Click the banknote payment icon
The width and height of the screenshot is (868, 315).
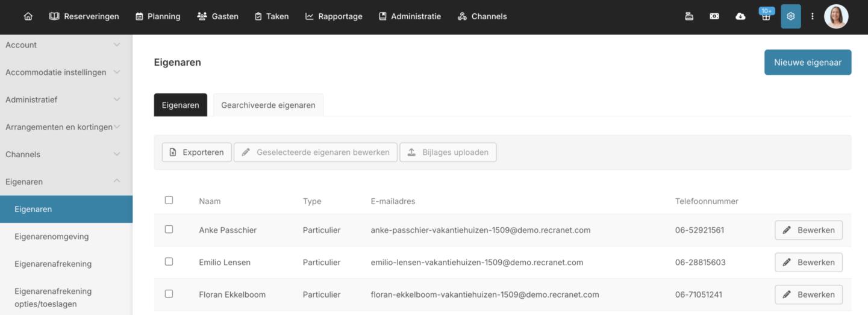tap(714, 16)
